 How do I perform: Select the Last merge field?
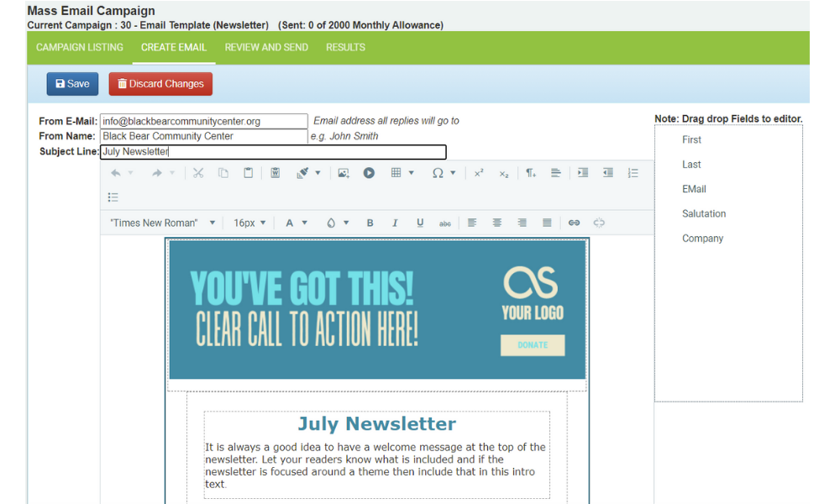(x=691, y=165)
